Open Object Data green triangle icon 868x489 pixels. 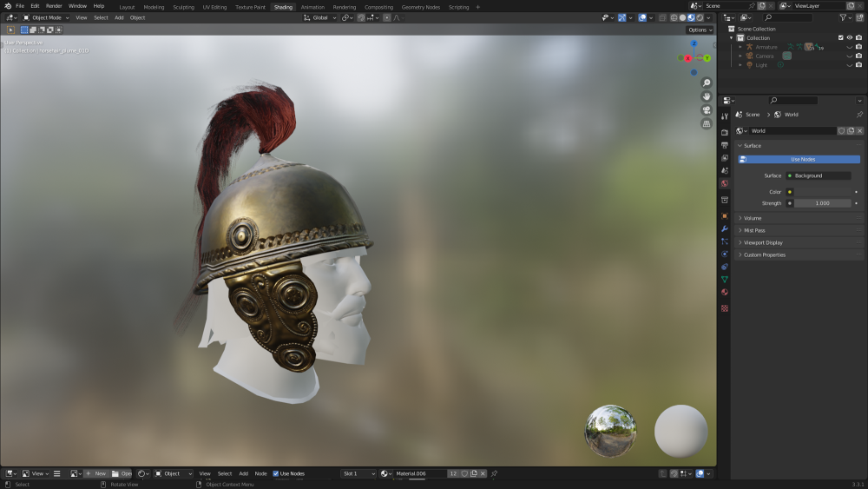click(725, 279)
